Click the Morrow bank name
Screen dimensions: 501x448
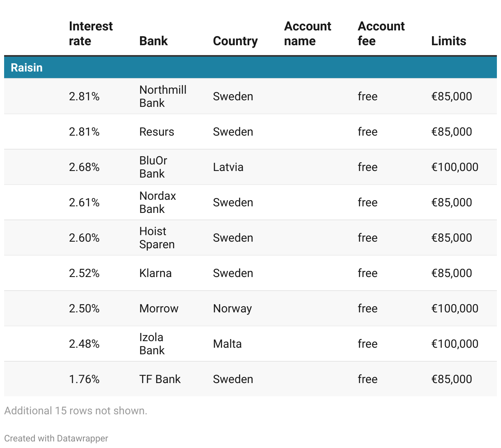point(159,308)
